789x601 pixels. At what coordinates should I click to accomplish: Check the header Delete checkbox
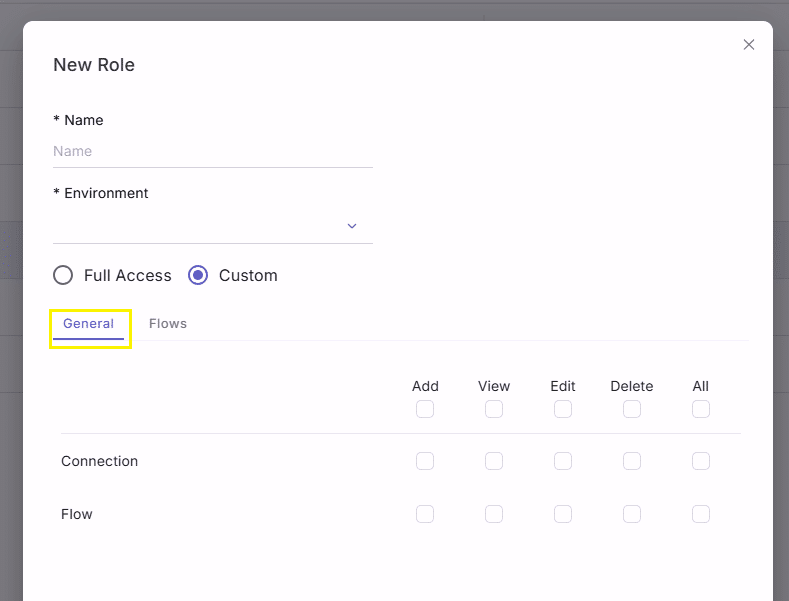click(x=632, y=409)
